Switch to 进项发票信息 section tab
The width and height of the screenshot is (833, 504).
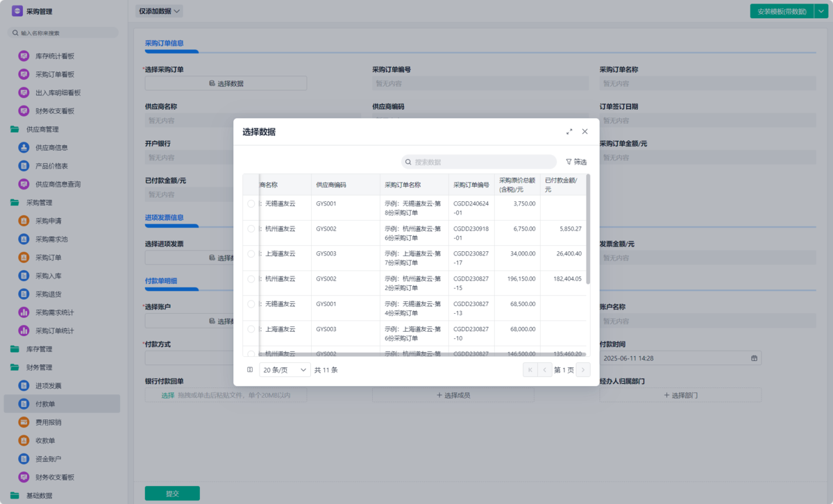(x=165, y=217)
